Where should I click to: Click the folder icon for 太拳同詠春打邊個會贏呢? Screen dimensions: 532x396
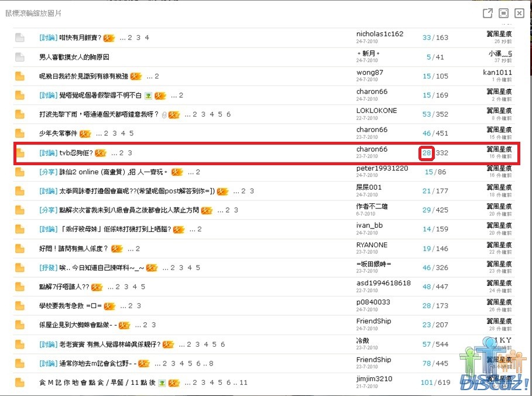20,191
